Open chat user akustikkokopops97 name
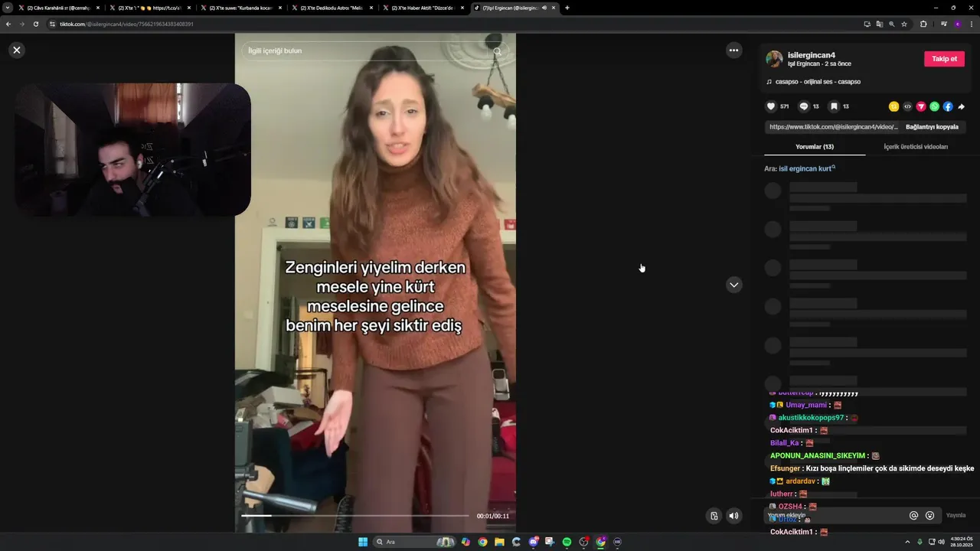 pyautogui.click(x=811, y=418)
